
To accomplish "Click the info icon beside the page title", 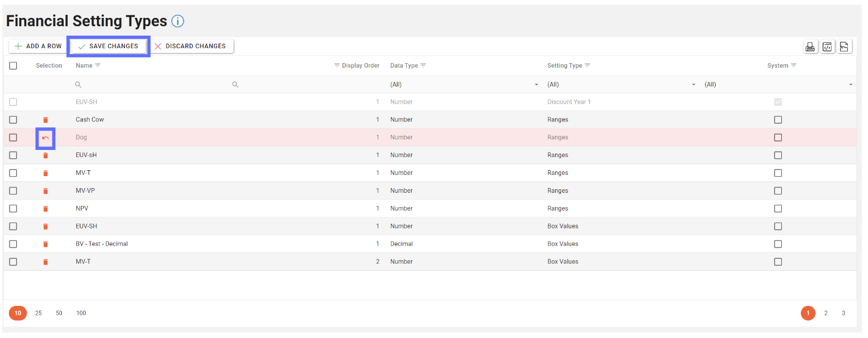I will click(x=178, y=21).
